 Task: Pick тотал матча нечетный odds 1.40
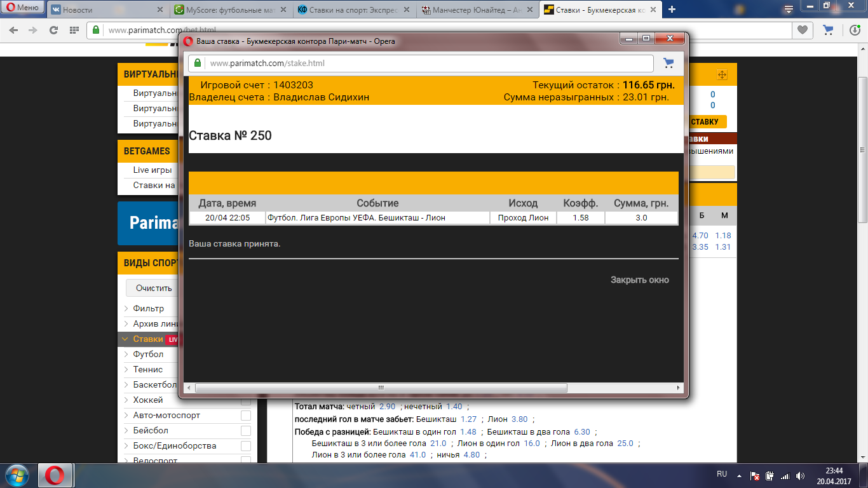454,407
